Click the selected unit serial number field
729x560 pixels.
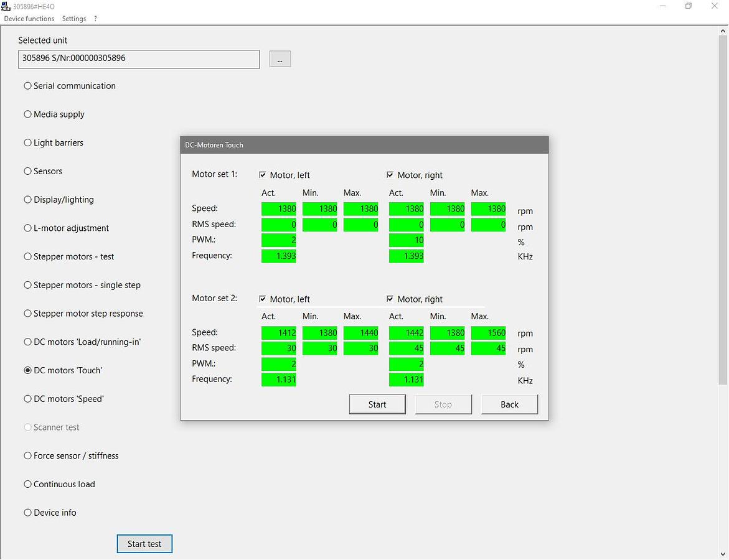139,59
